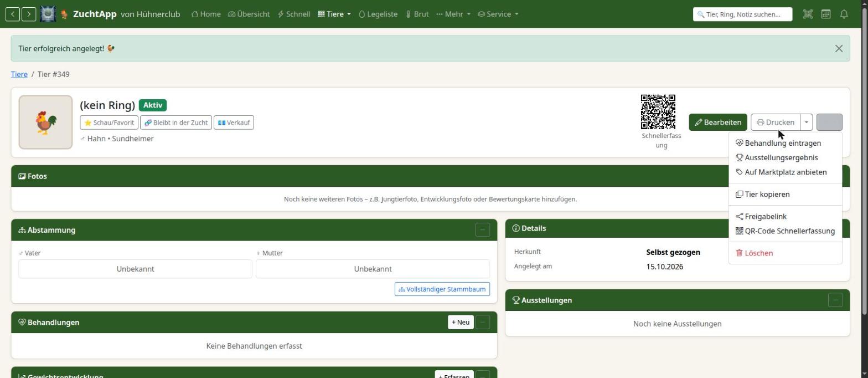
Task: Select Ausstellungsergebnis menu entry
Action: 785,157
